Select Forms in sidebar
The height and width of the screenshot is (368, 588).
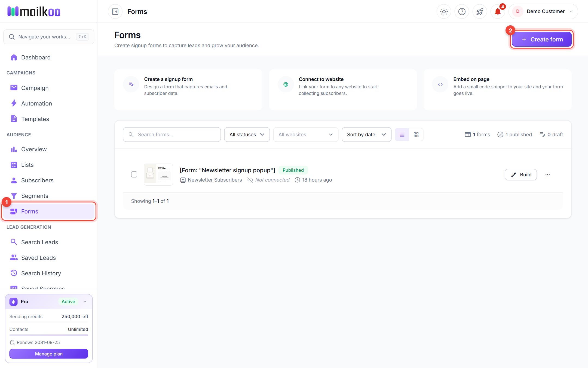coord(49,211)
